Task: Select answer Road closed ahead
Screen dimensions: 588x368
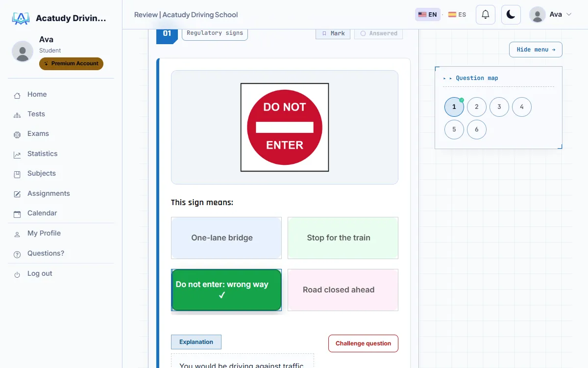Action: 343,290
